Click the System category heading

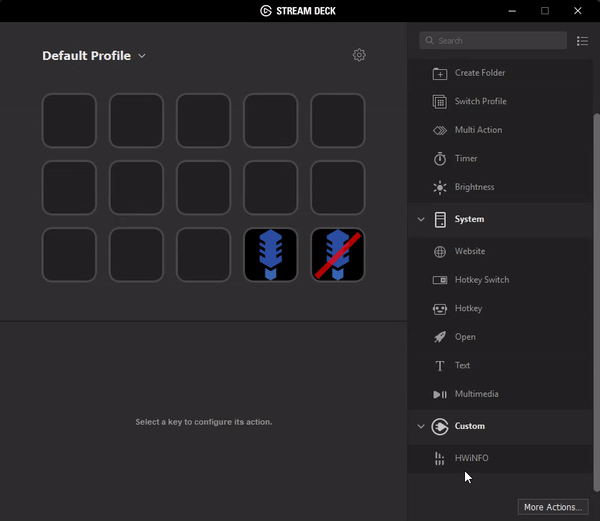pos(469,219)
